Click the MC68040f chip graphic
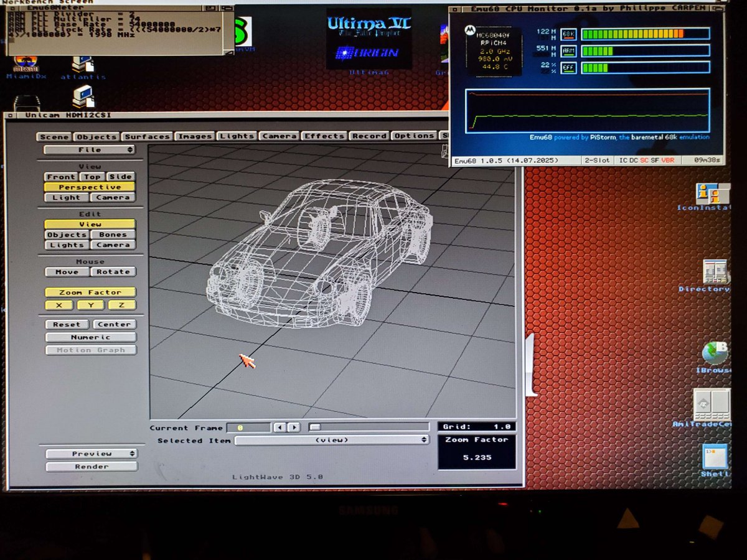 point(494,52)
